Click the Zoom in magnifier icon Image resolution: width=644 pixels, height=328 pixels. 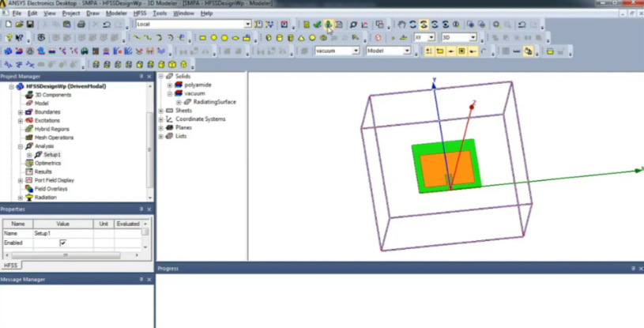497,25
